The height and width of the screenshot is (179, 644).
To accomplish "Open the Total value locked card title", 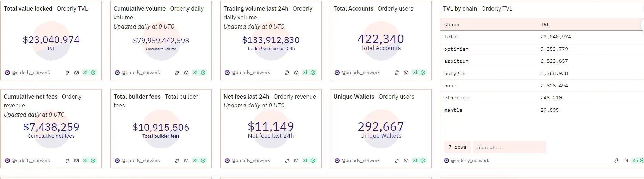I will pyautogui.click(x=28, y=8).
